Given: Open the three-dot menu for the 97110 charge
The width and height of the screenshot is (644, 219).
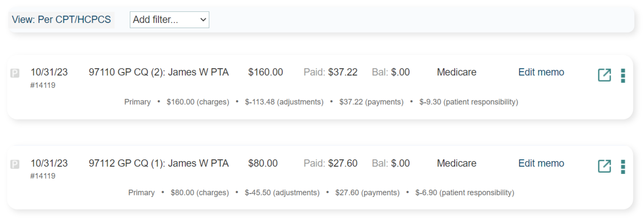Looking at the screenshot, I should 623,75.
